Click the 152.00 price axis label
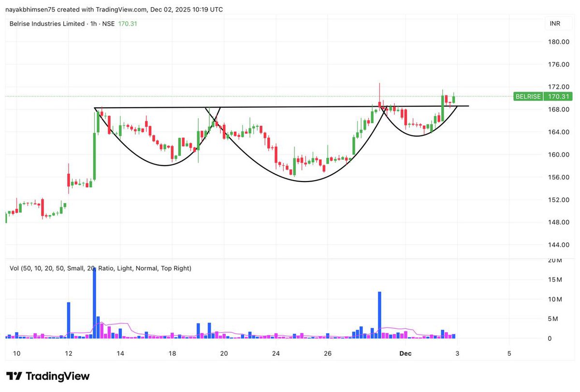580x392 pixels. pos(558,199)
